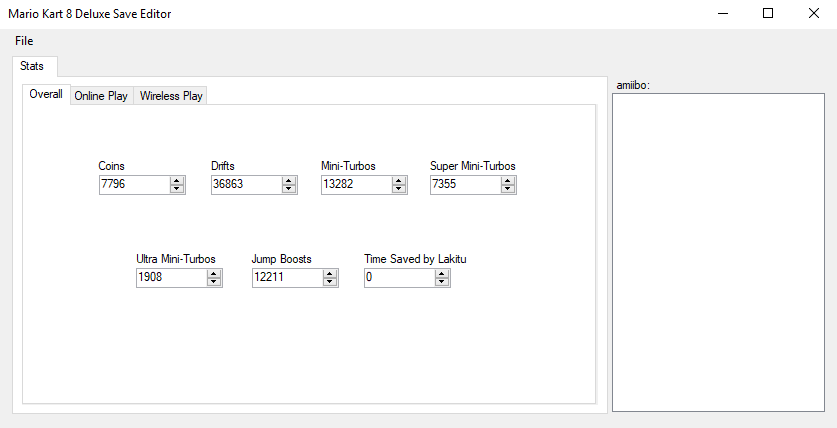Decrement Ultra Mini-Turbos down arrow
The height and width of the screenshot is (428, 837).
(214, 282)
